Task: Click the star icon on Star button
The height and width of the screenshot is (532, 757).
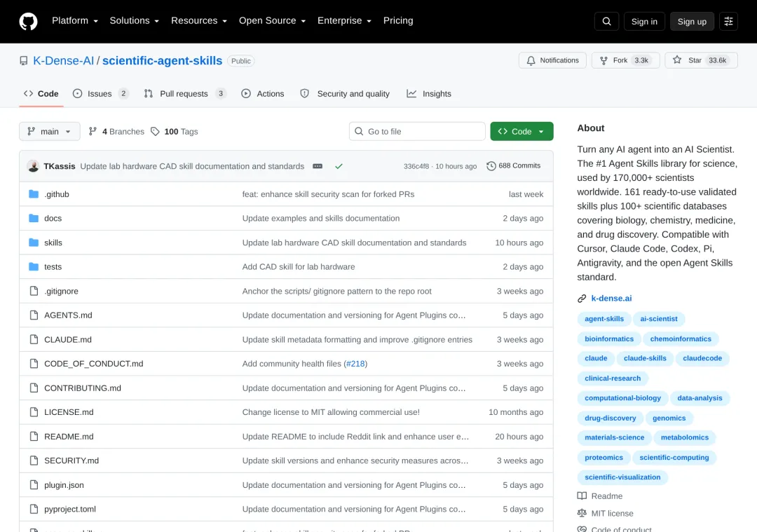Action: tap(677, 60)
